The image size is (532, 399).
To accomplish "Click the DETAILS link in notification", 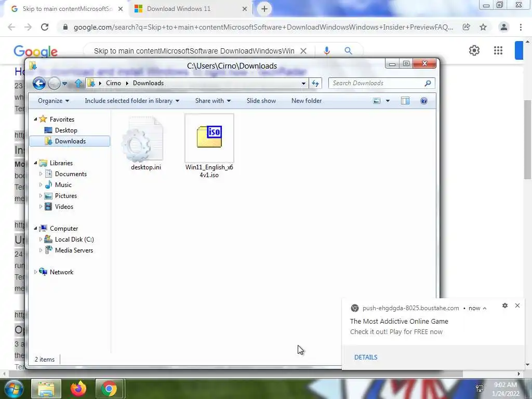I will point(366,357).
